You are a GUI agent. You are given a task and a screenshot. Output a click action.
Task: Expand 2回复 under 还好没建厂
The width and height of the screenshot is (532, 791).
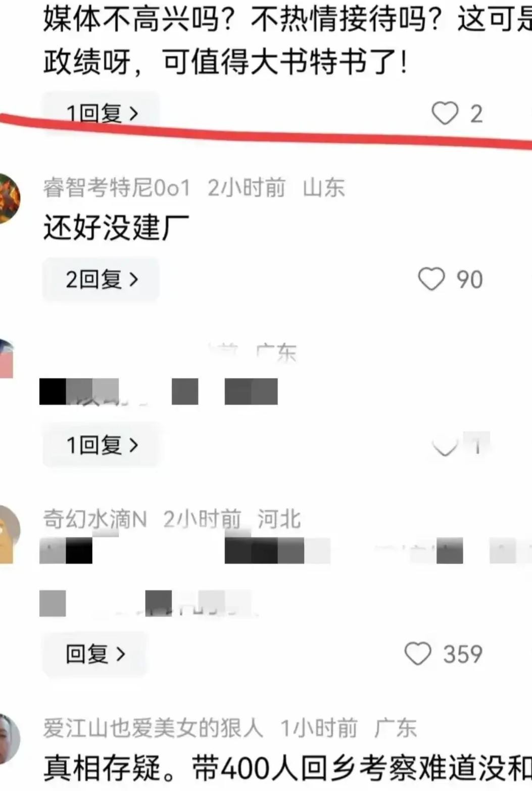click(101, 279)
